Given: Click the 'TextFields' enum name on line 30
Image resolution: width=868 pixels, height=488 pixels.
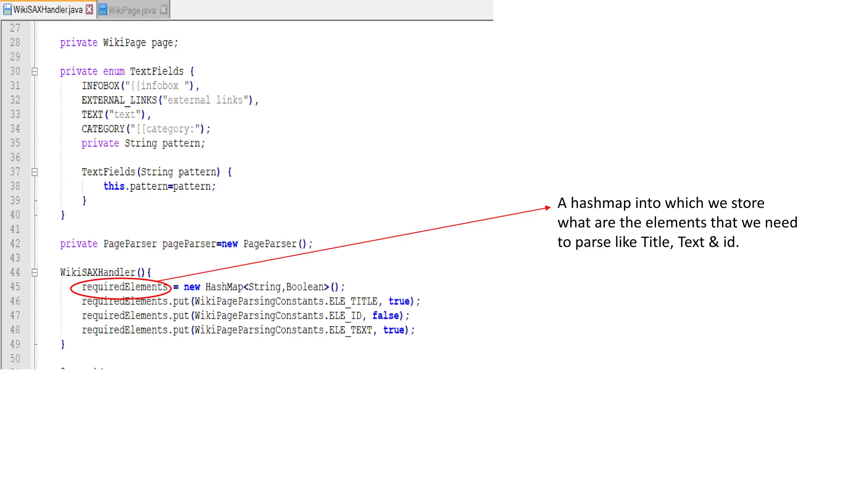Looking at the screenshot, I should pos(157,71).
